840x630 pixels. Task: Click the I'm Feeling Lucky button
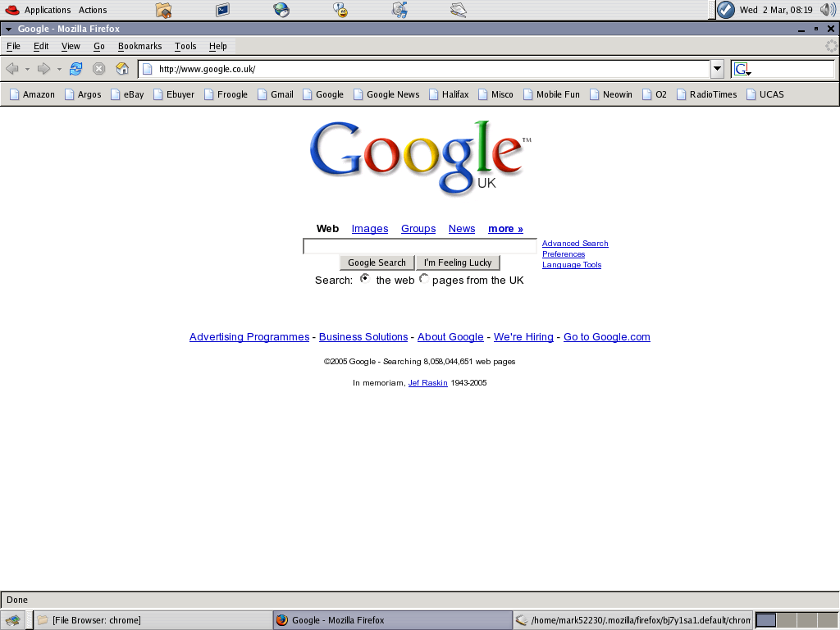pyautogui.click(x=458, y=262)
